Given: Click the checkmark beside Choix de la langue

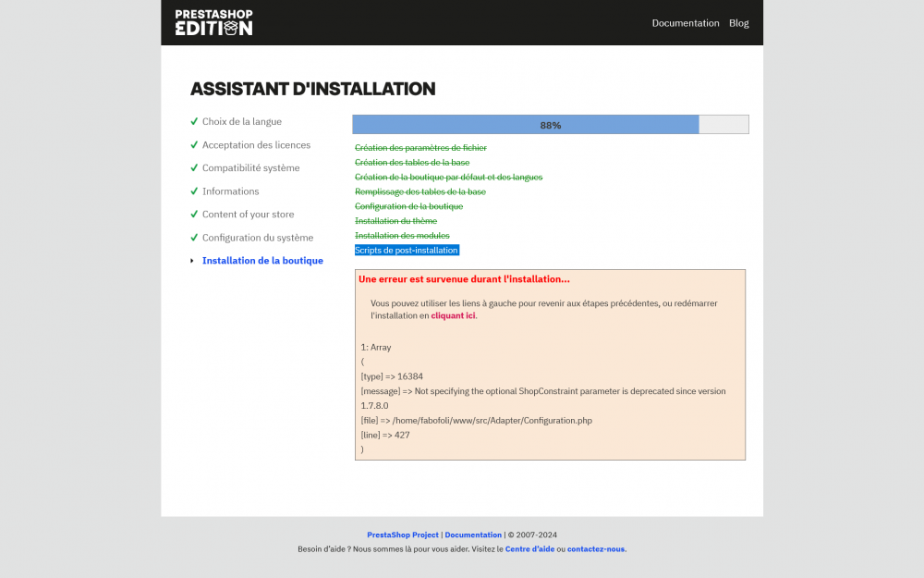Looking at the screenshot, I should pyautogui.click(x=194, y=121).
